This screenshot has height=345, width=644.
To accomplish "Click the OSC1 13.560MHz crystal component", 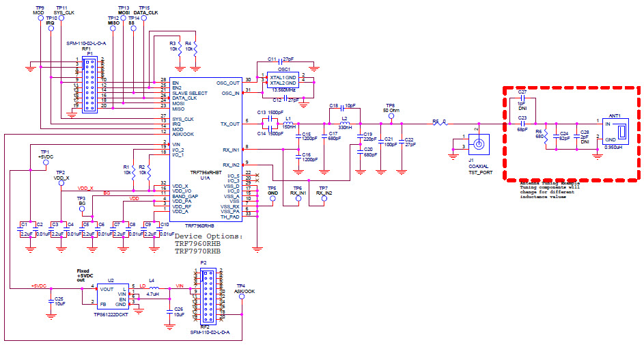I will point(284,79).
